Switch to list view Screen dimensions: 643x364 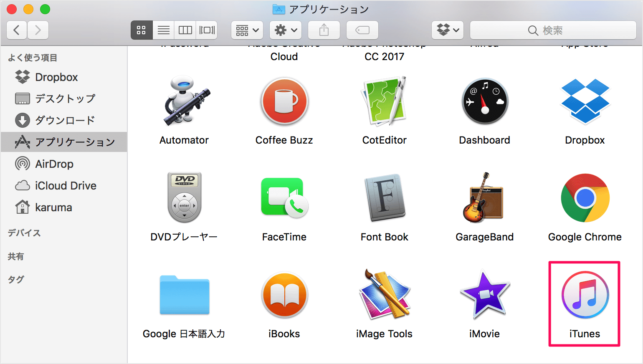[163, 30]
